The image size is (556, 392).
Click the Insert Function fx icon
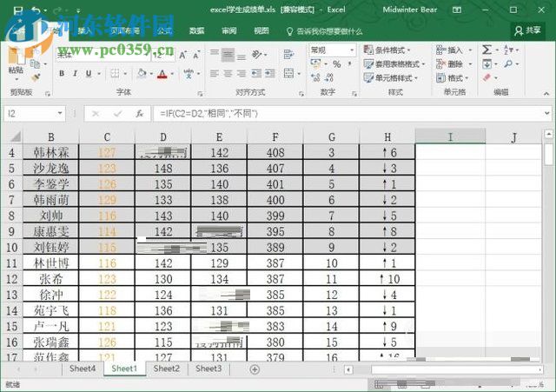[x=140, y=114]
